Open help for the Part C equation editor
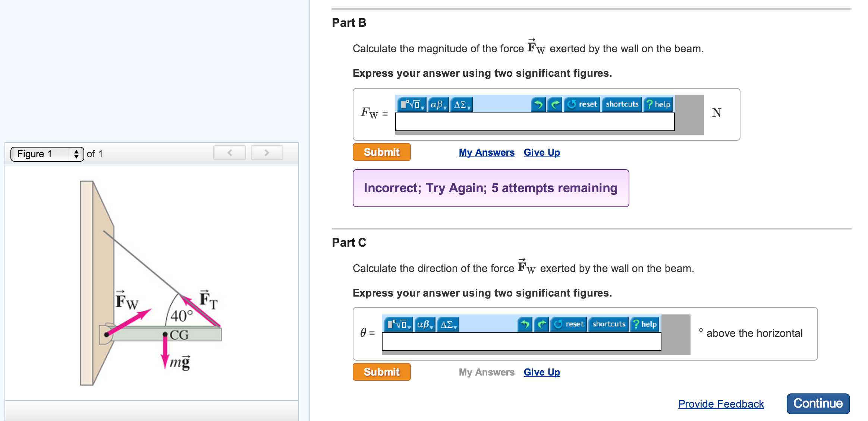The image size is (868, 421). click(647, 324)
